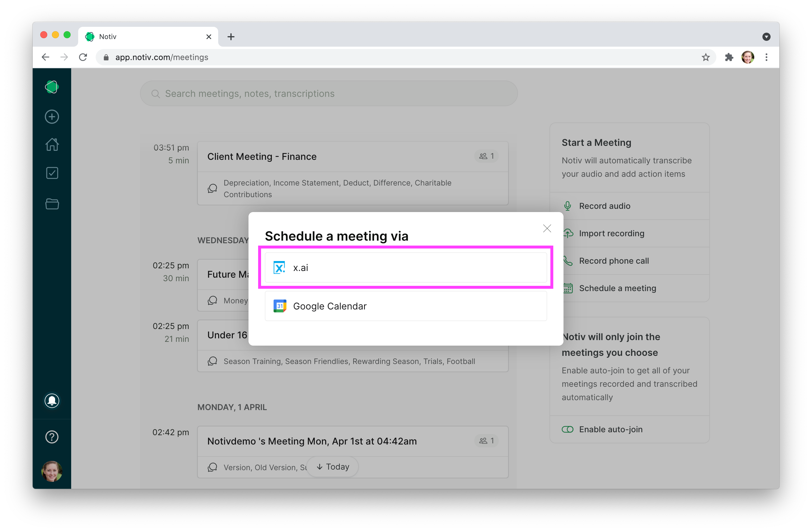Viewport: 812px width, 532px height.
Task: Open Chrome three-dot menu
Action: (x=766, y=57)
